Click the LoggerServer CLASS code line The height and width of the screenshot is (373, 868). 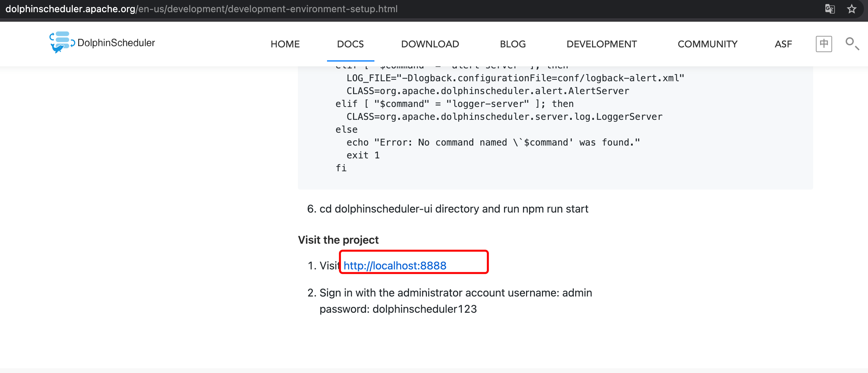pyautogui.click(x=504, y=117)
